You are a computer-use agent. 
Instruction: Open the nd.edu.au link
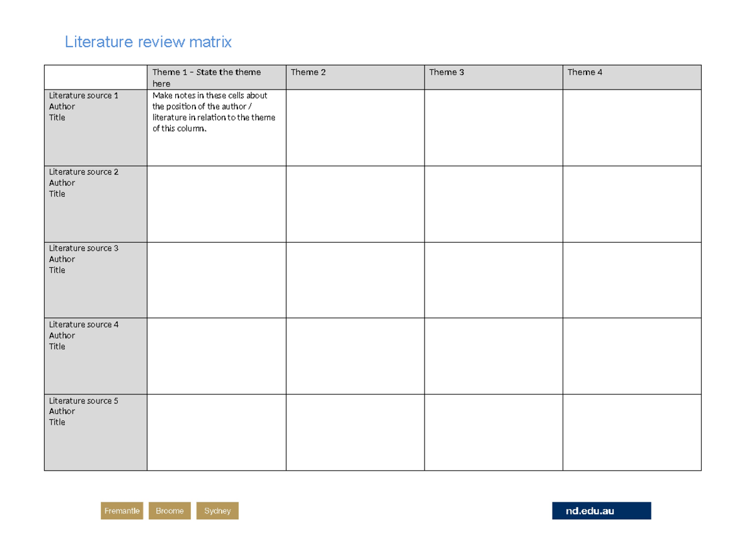click(x=601, y=510)
